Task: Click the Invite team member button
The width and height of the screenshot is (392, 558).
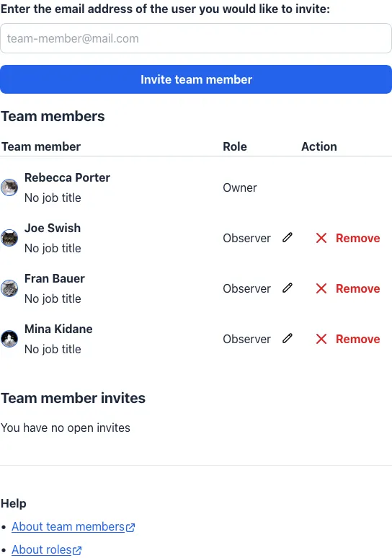Action: [x=196, y=79]
